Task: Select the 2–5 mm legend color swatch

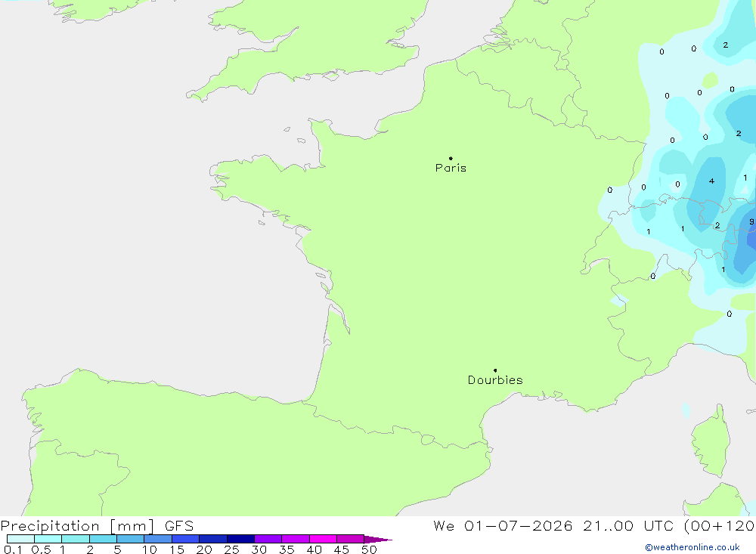Action: point(103,539)
